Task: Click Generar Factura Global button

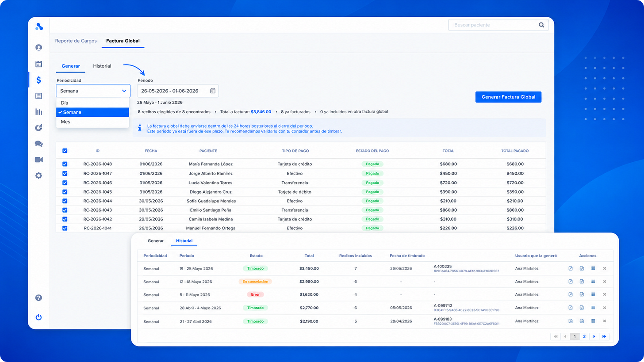Action: point(508,97)
